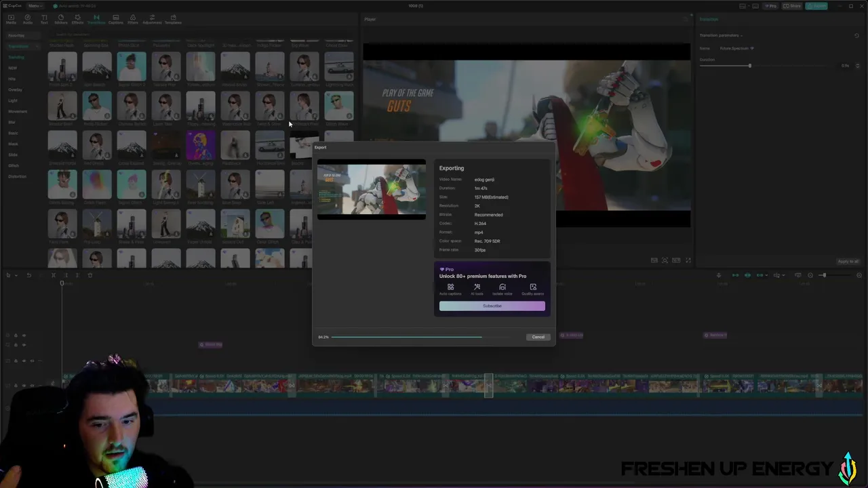Select the purple effect clip on left track
The height and width of the screenshot is (488, 868).
point(211,344)
